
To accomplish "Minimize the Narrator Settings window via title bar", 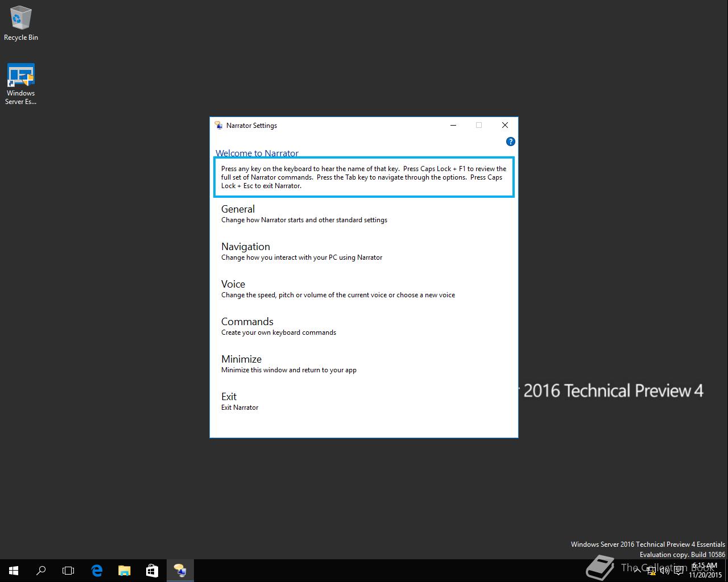I will pyautogui.click(x=453, y=125).
